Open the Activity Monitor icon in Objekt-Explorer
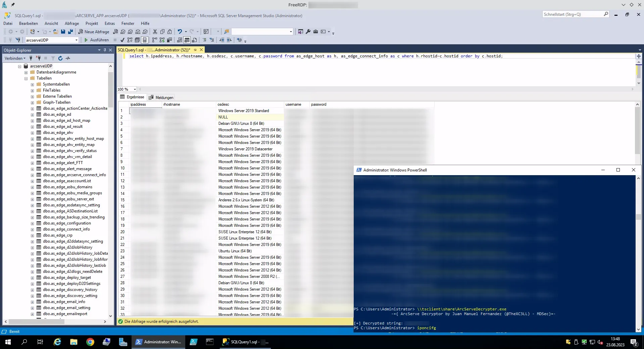 [x=68, y=58]
